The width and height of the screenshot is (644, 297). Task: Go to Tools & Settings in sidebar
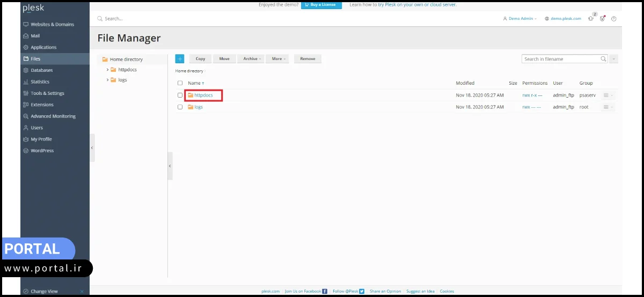pos(47,93)
